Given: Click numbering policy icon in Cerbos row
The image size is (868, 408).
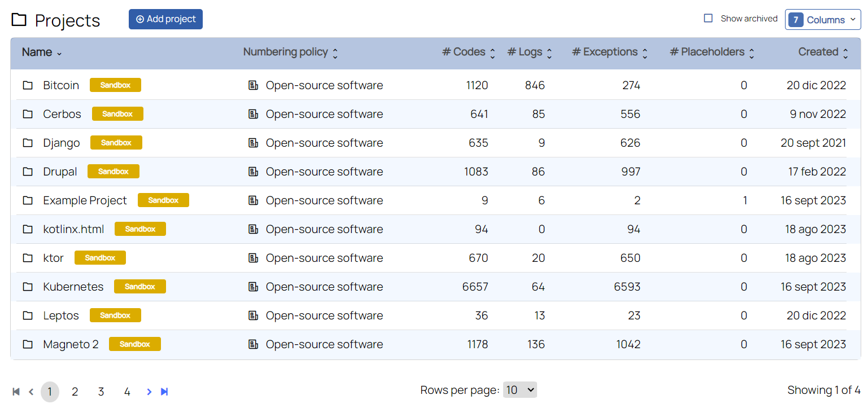Looking at the screenshot, I should point(254,114).
